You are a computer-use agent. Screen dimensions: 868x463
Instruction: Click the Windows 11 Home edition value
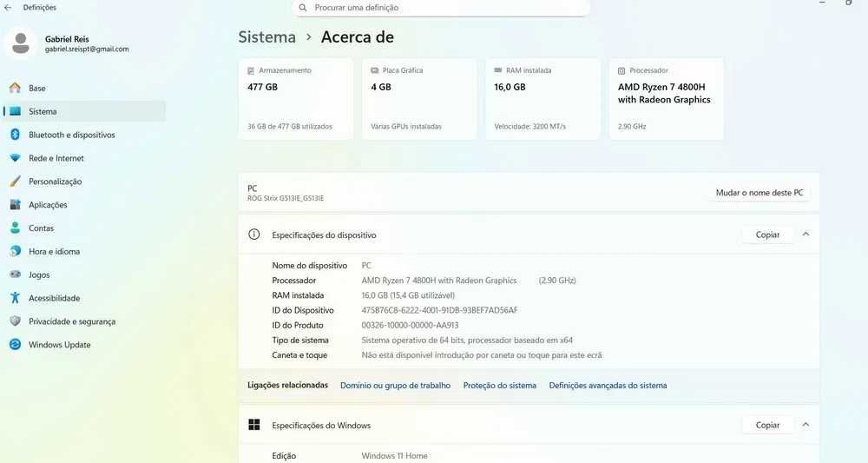point(394,456)
